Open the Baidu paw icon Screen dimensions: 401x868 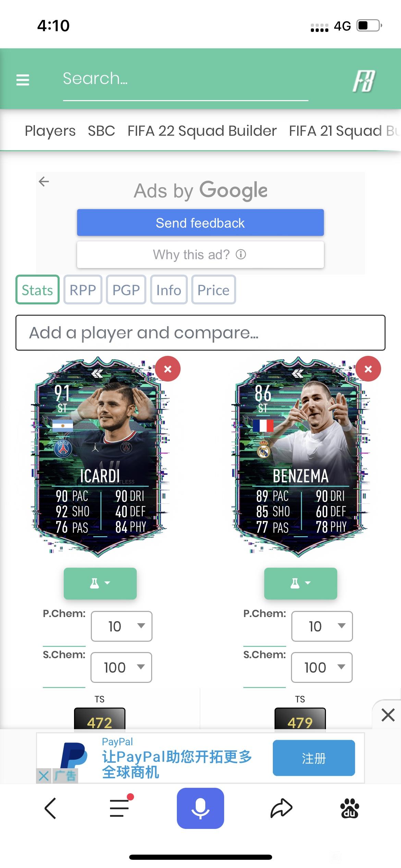coord(350,808)
